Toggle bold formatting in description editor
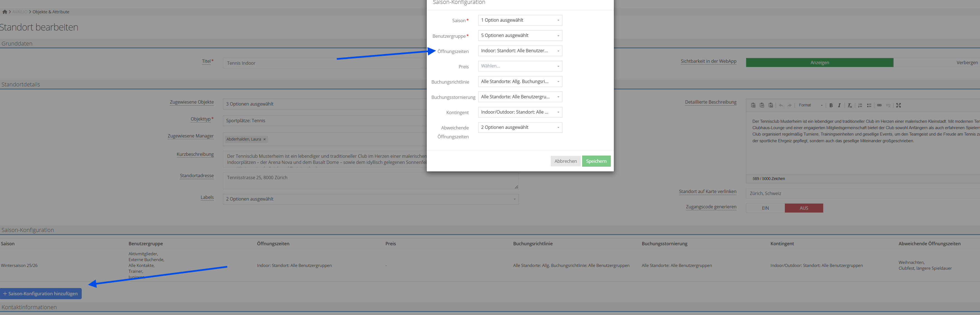980x315 pixels. [x=831, y=105]
